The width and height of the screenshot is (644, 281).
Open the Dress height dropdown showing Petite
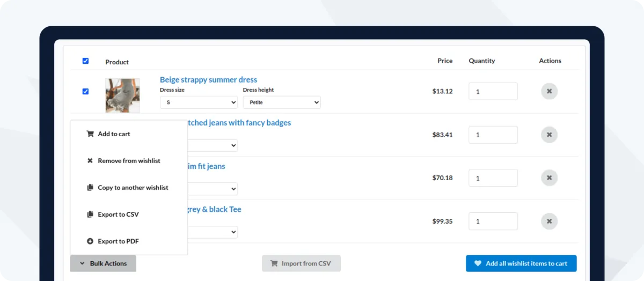(282, 102)
